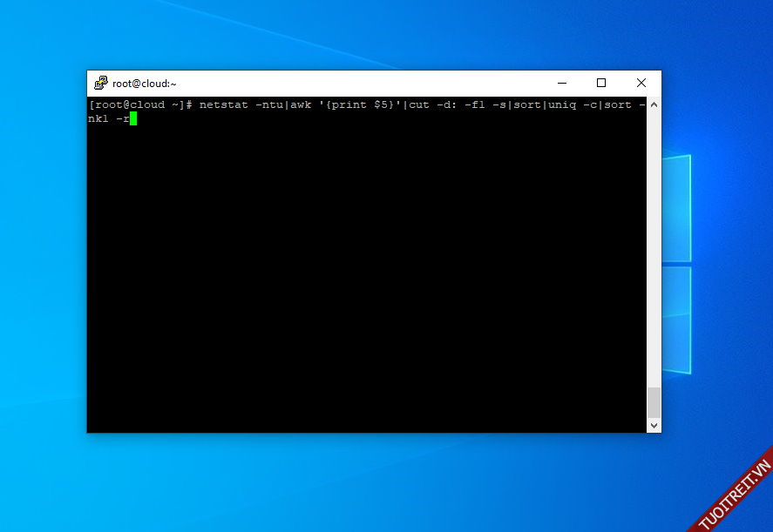Click the green terminal cursor block
Screen dimensions: 773x532
point(133,118)
